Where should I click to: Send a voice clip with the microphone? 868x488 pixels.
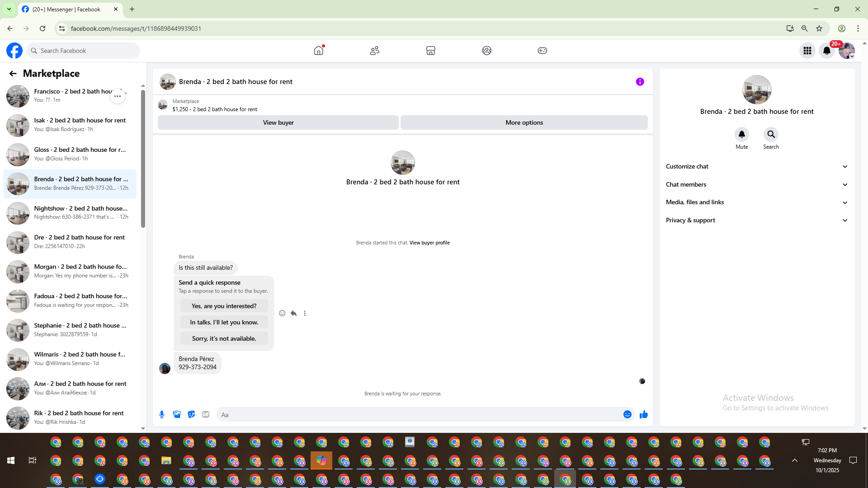(162, 415)
